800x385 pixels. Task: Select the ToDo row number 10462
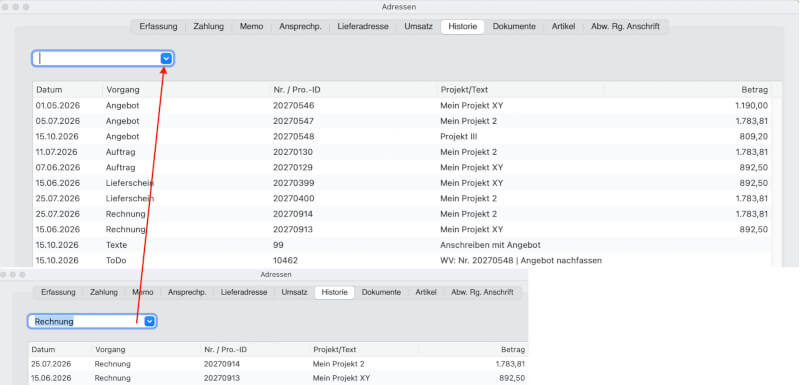click(285, 260)
